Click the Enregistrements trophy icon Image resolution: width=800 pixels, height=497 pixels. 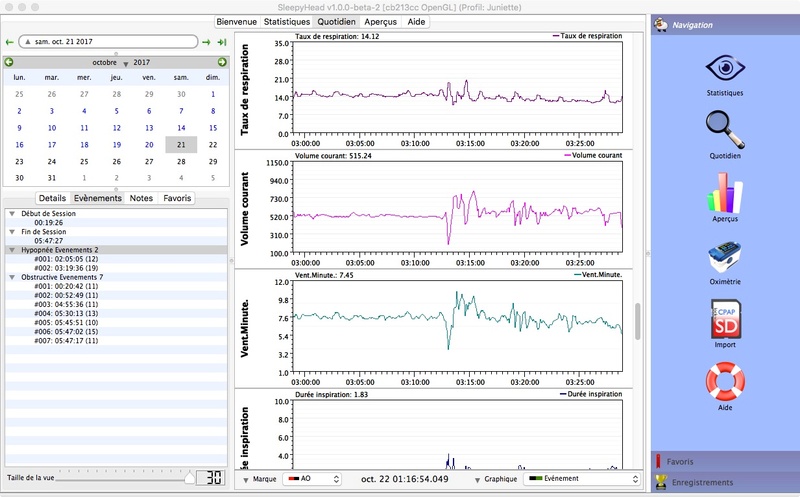pos(661,482)
